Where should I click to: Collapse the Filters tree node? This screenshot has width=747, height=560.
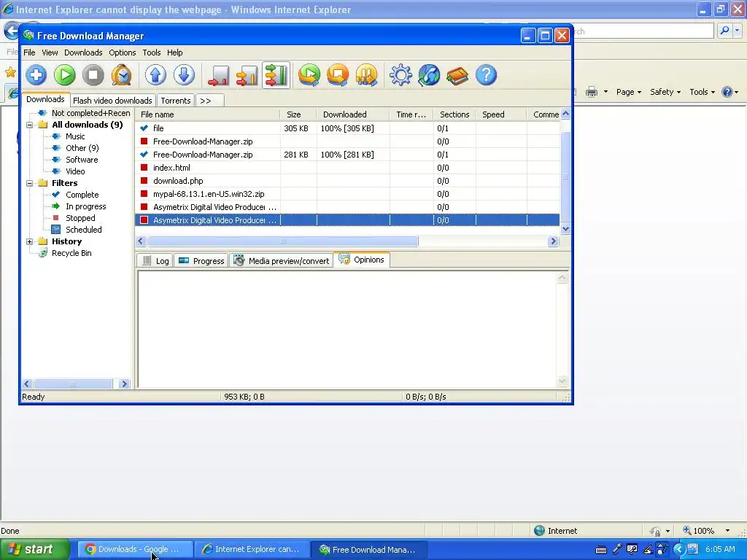point(29,183)
